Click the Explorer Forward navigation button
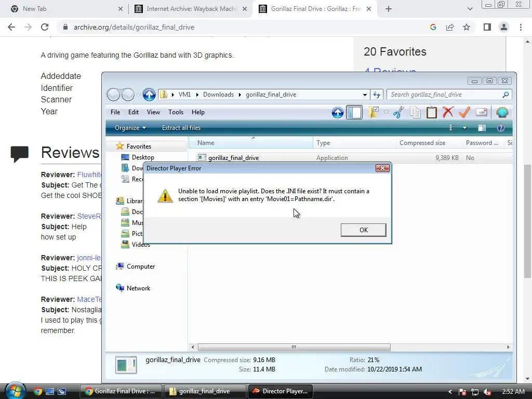 (128, 95)
